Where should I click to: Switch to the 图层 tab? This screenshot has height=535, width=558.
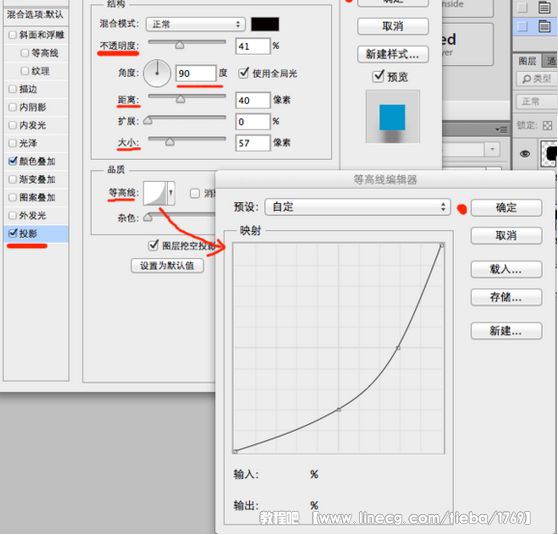pyautogui.click(x=527, y=61)
